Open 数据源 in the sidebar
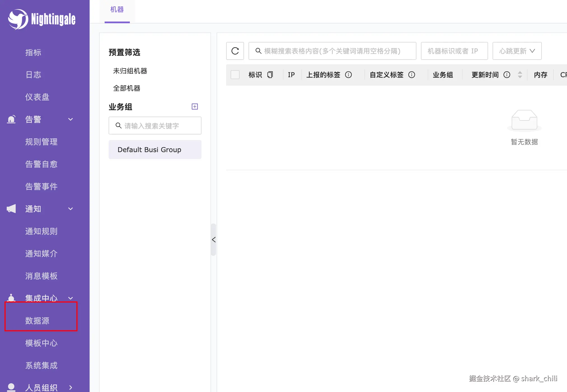Image resolution: width=567 pixels, height=392 pixels. tap(37, 320)
